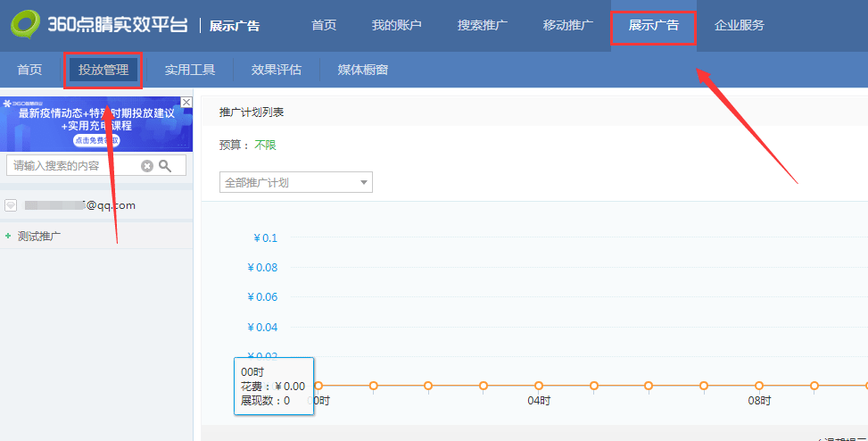Click the dropdown arrow of 全部推广计划

(x=364, y=182)
